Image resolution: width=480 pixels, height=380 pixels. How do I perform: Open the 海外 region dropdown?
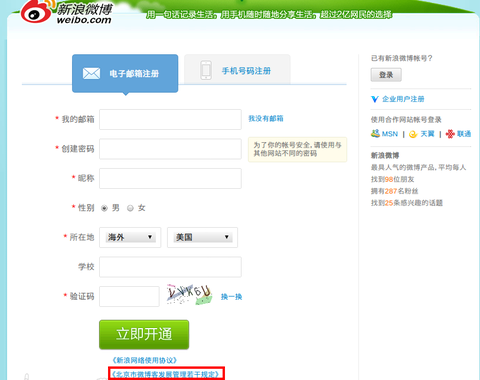(x=130, y=237)
